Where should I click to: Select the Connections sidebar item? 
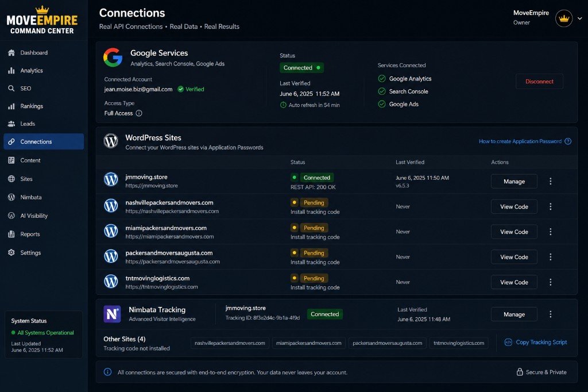tap(44, 141)
